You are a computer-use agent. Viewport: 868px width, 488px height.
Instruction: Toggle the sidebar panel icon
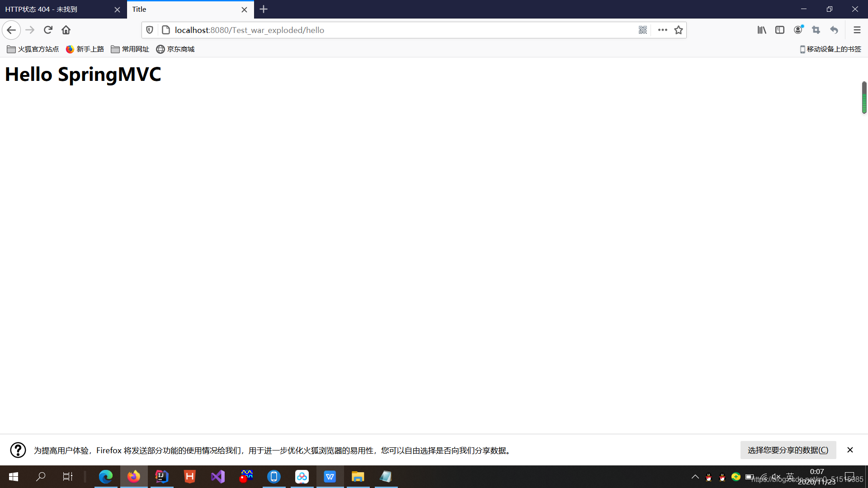(780, 30)
